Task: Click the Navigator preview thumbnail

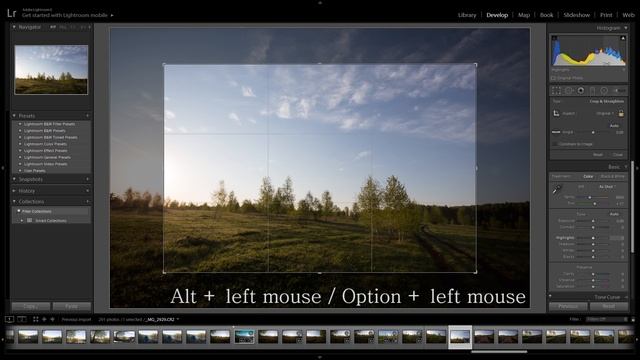Action: click(x=51, y=70)
